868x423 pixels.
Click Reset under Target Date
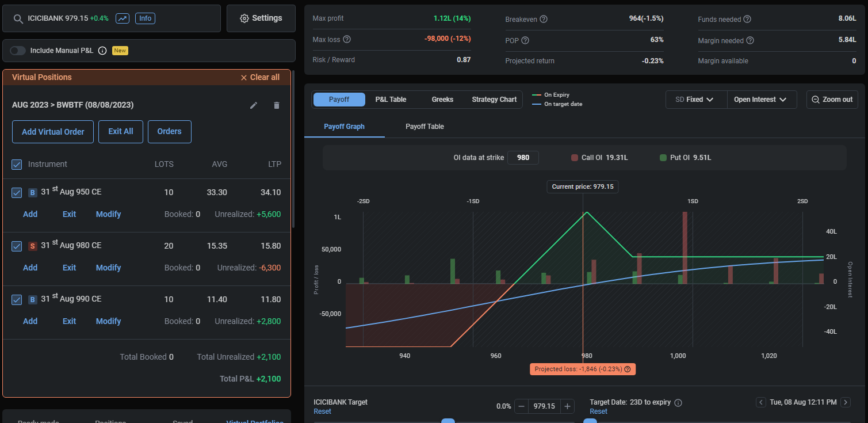[x=598, y=411]
